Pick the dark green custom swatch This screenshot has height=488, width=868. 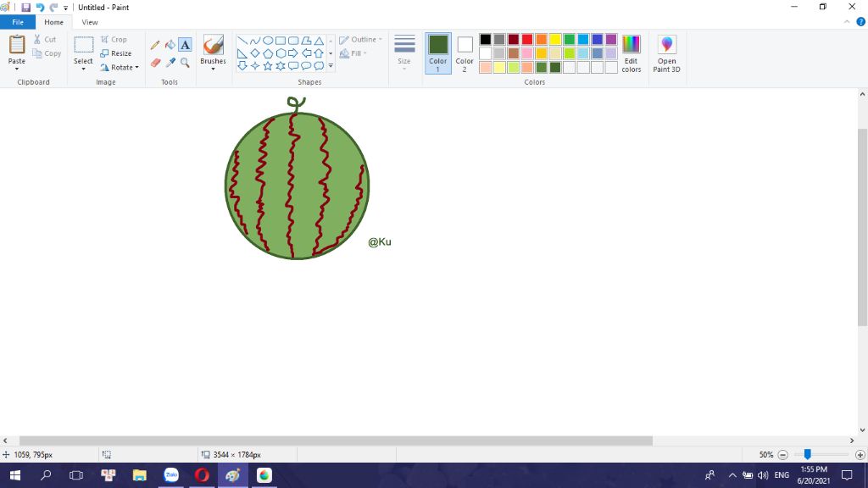pos(555,68)
